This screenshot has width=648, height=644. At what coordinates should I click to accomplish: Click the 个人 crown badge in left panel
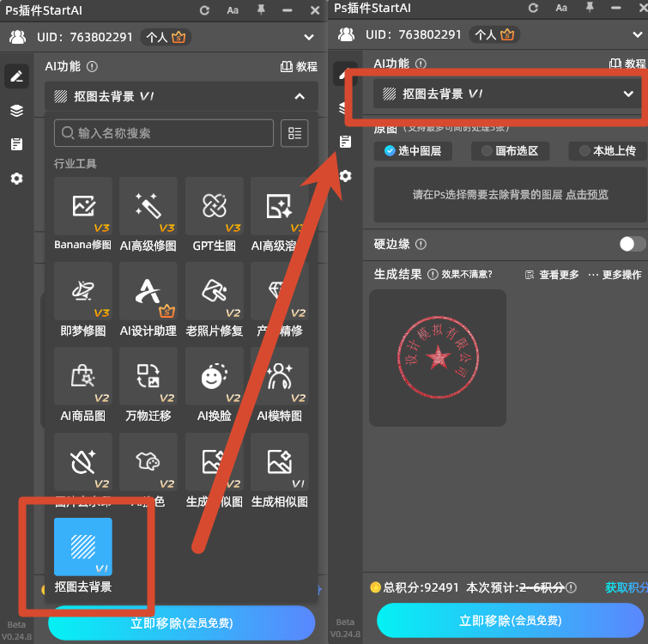[x=166, y=37]
